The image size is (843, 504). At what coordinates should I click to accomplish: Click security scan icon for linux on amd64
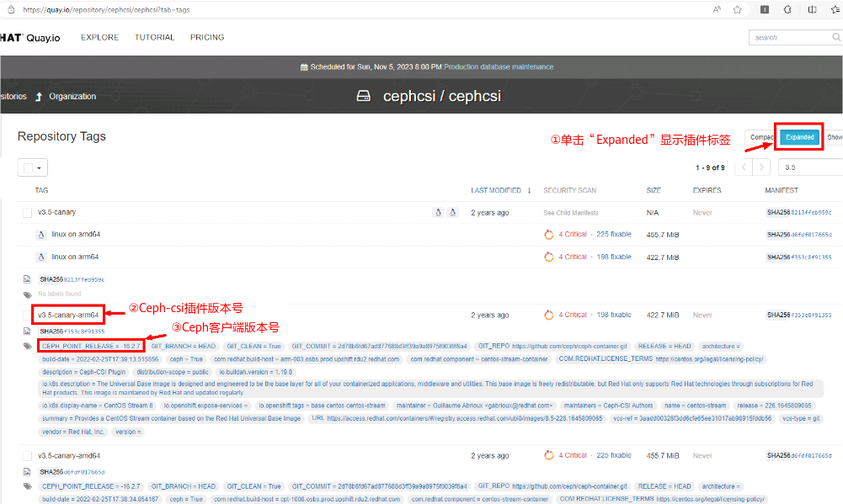tap(548, 235)
